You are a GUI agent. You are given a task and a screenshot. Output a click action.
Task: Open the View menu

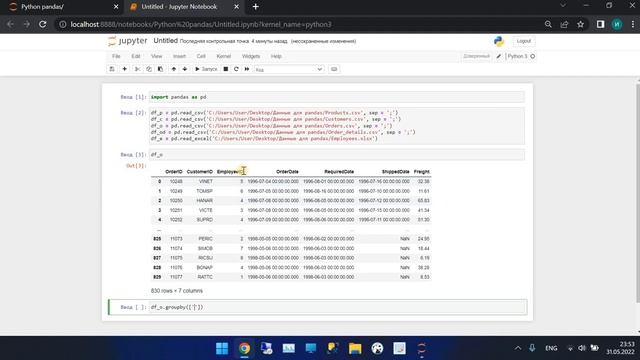(x=157, y=56)
